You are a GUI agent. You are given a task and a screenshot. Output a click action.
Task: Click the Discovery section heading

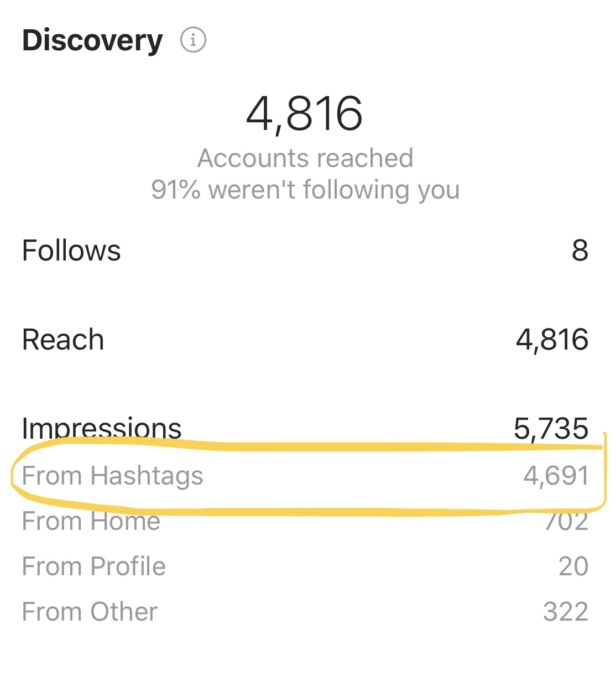tap(92, 40)
